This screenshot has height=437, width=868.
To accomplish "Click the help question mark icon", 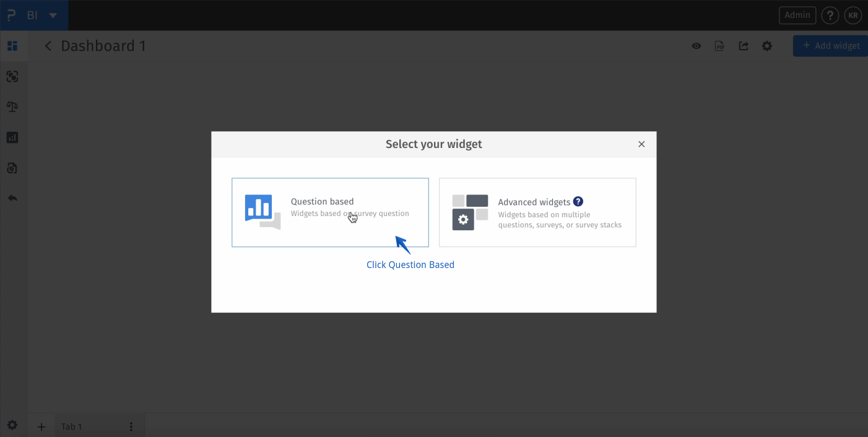I will coord(830,15).
